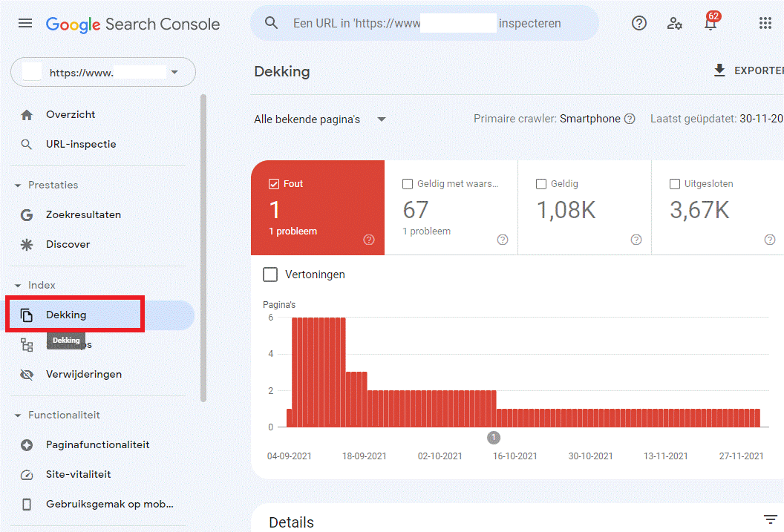Viewport: 784px width, 532px height.
Task: Open the property selector dropdown
Action: coord(103,73)
